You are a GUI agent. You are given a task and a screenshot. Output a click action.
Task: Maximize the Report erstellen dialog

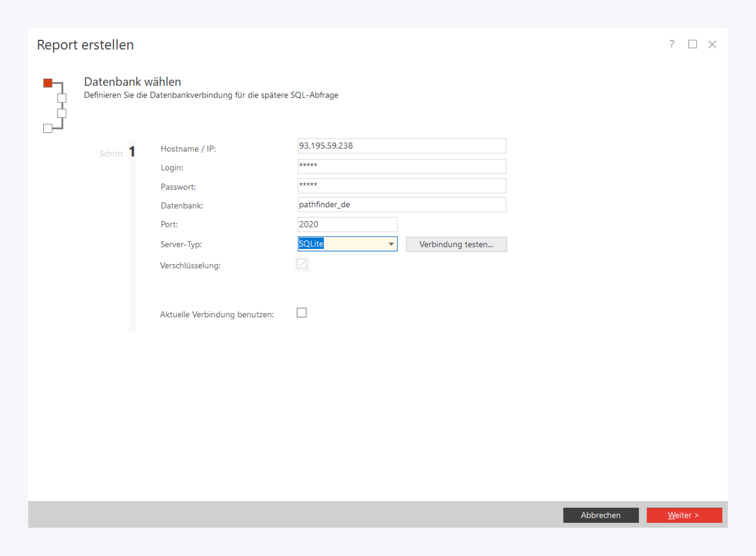click(692, 44)
